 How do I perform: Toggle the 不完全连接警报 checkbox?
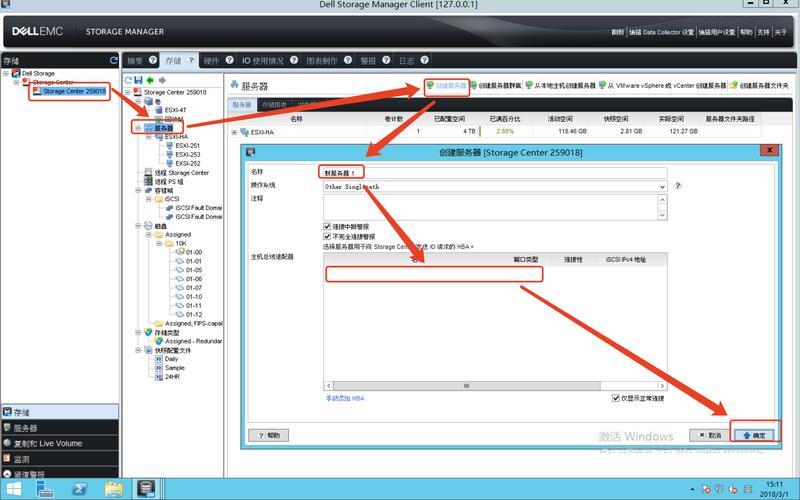327,236
